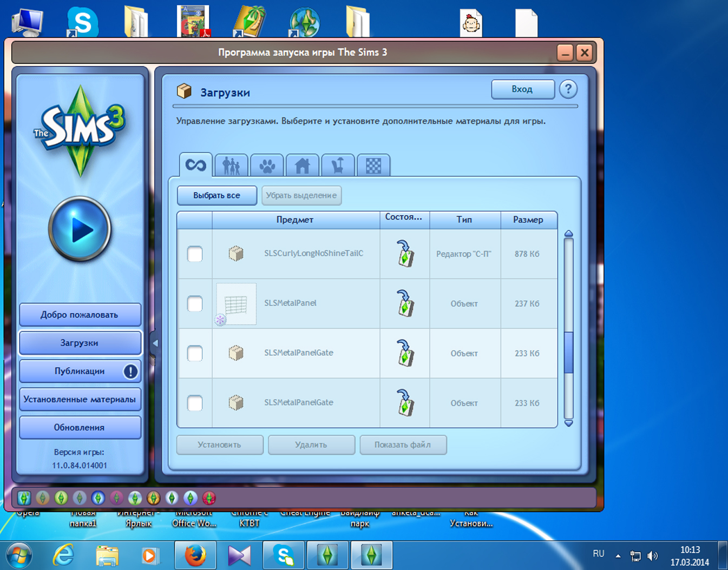
Task: Go to the Обновления section
Action: (x=80, y=427)
